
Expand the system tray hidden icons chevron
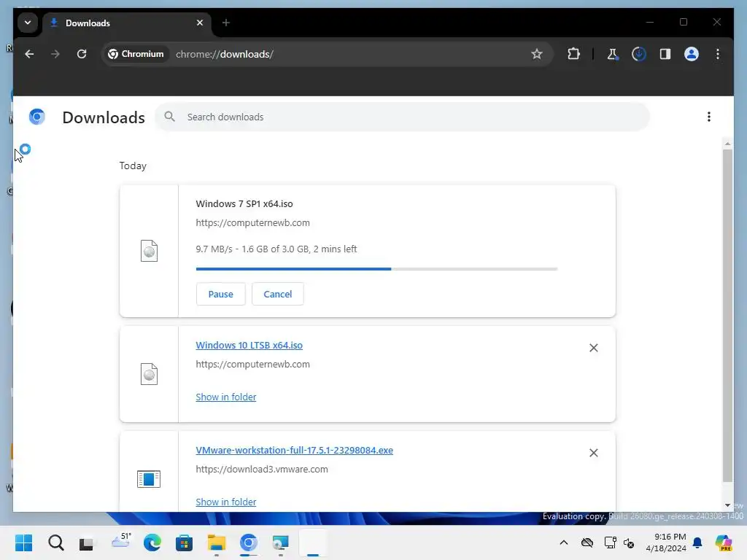click(564, 542)
